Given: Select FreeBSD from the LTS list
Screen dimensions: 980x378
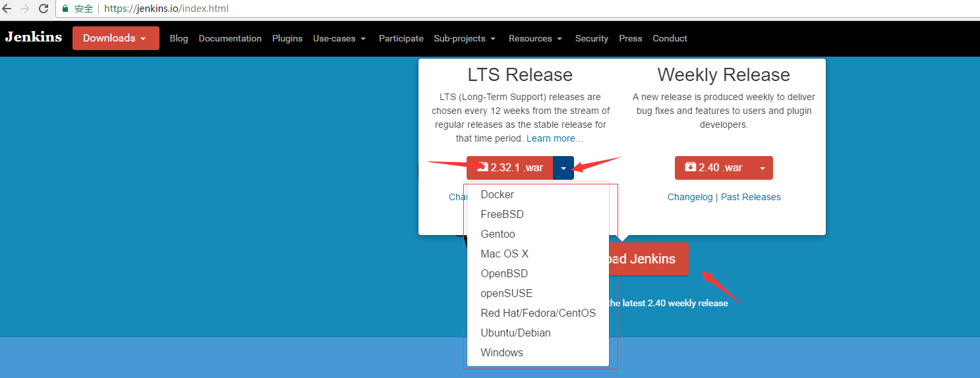Looking at the screenshot, I should tap(538, 215).
